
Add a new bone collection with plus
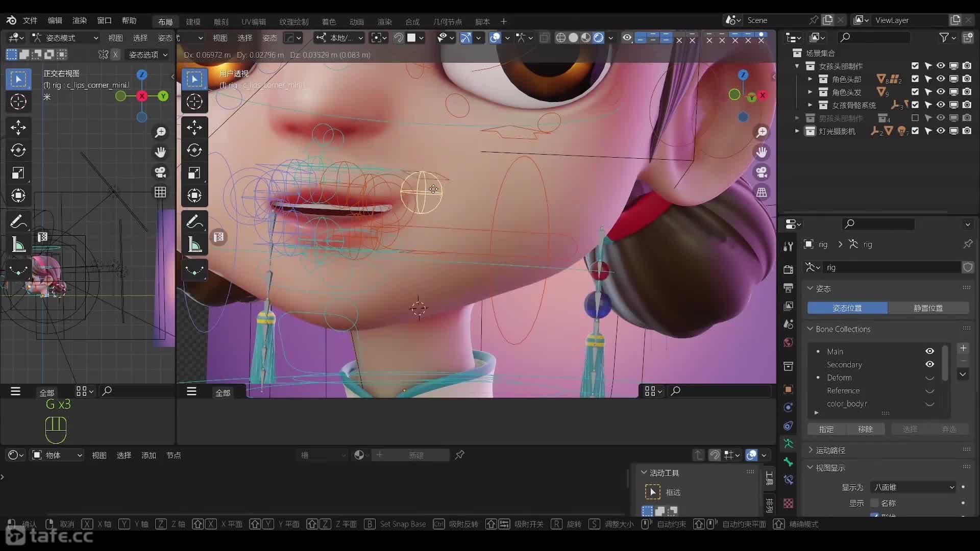(963, 348)
